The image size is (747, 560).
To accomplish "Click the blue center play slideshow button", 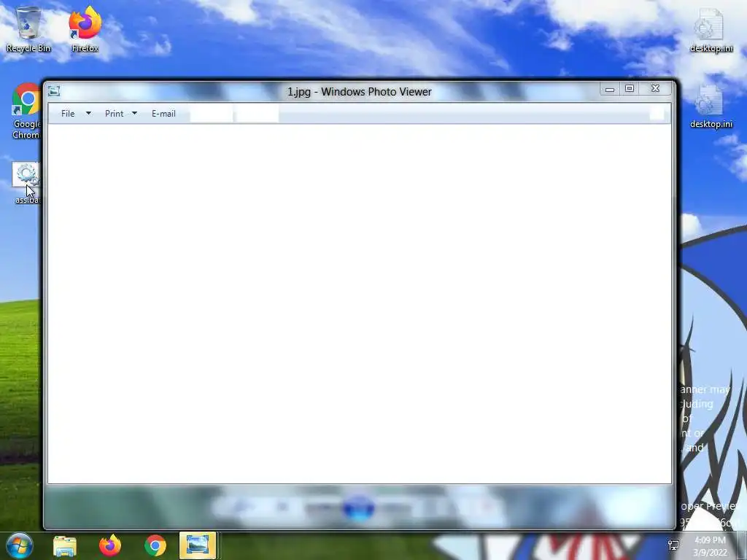I will tap(359, 507).
